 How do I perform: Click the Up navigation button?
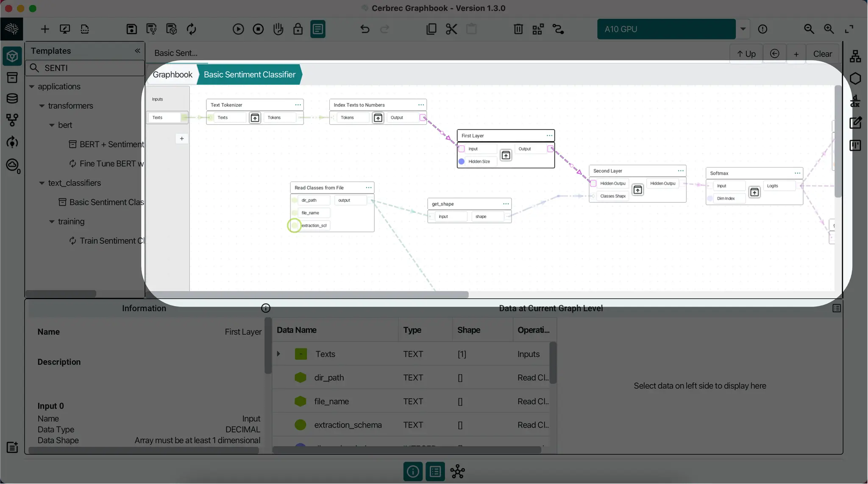(x=746, y=54)
